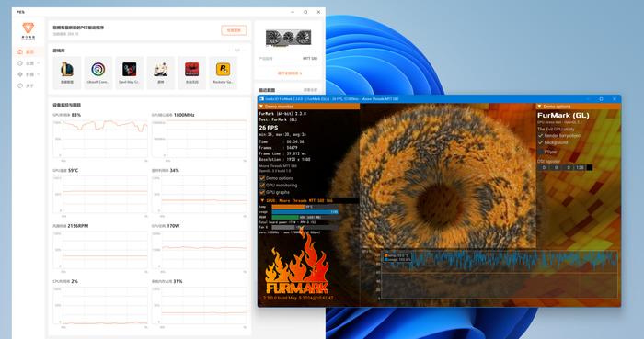
Task: Open the red game icon tile
Action: point(191,73)
